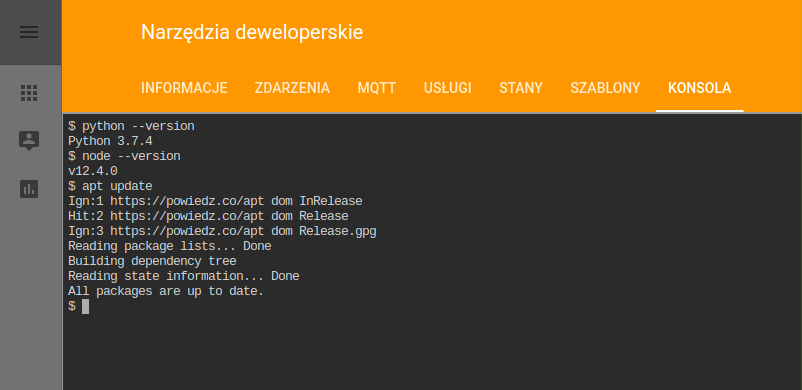Open the hamburger menu
Image resolution: width=802 pixels, height=390 pixels.
(x=29, y=32)
